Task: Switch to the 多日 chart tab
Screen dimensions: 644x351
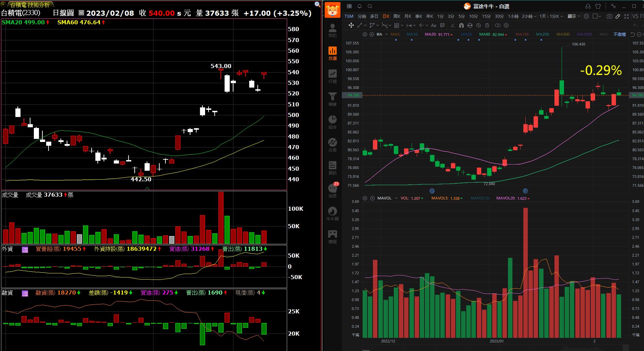Action: click(374, 16)
